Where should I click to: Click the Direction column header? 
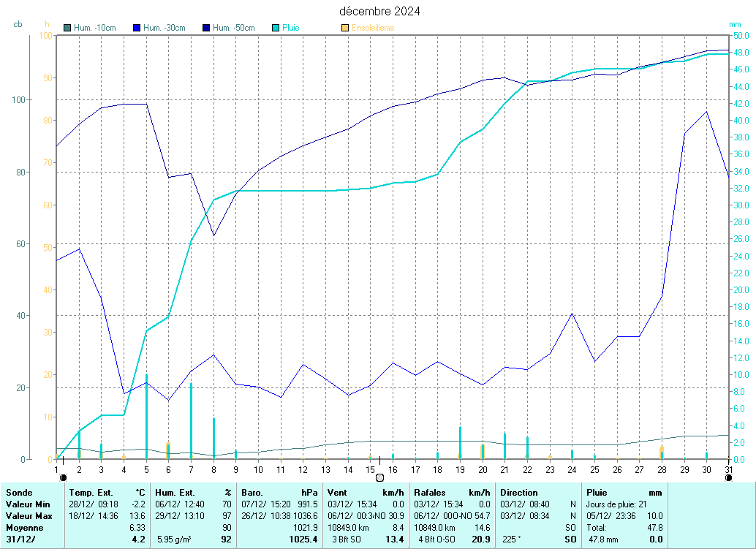coord(519,493)
